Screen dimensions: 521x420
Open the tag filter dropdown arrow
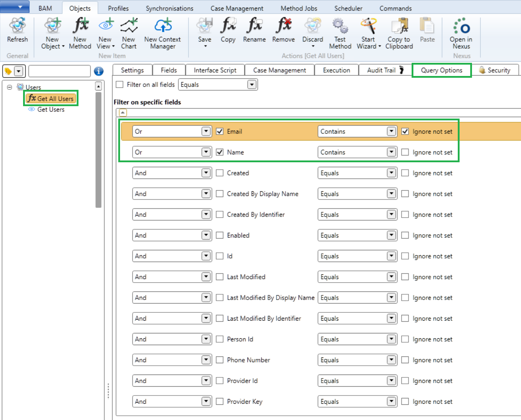[18, 71]
